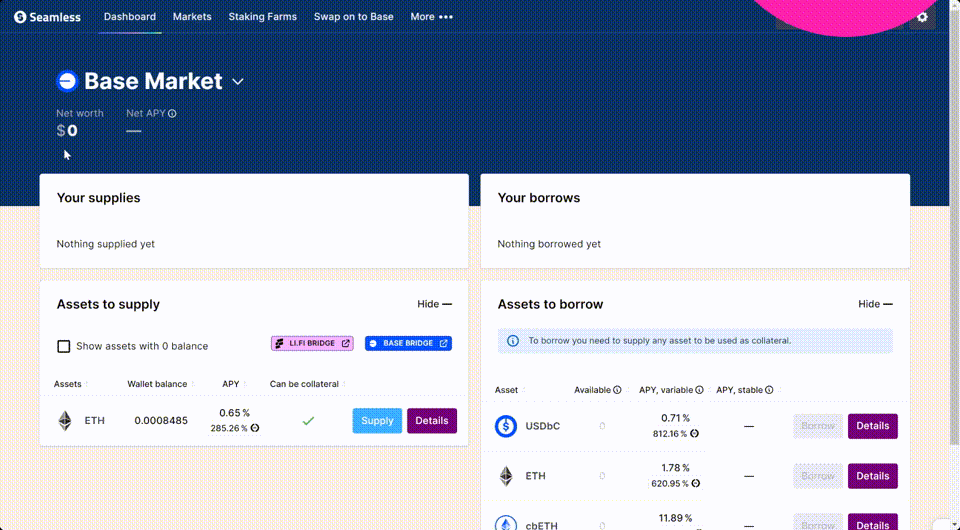Click the ETH icon in Assets to supply
This screenshot has height=530, width=960.
point(65,421)
